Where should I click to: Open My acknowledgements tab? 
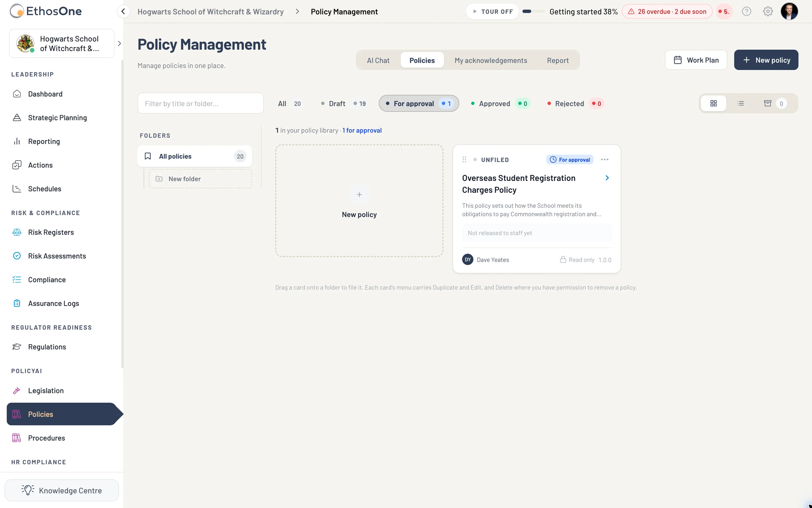(491, 60)
